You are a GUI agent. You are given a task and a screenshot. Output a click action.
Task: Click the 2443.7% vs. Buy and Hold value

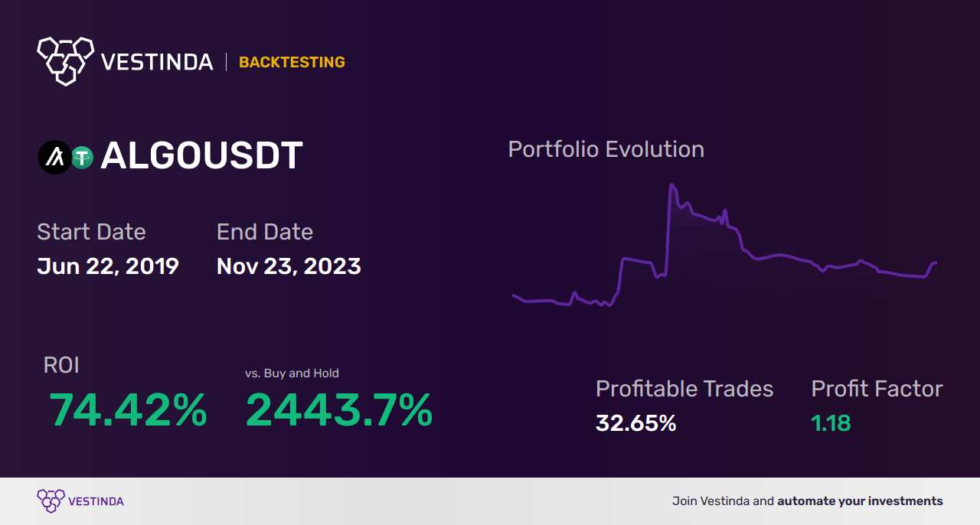[x=339, y=409]
